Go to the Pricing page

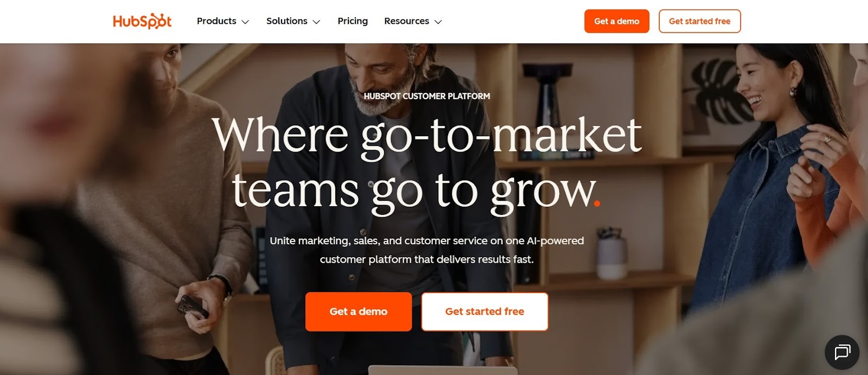pyautogui.click(x=353, y=21)
